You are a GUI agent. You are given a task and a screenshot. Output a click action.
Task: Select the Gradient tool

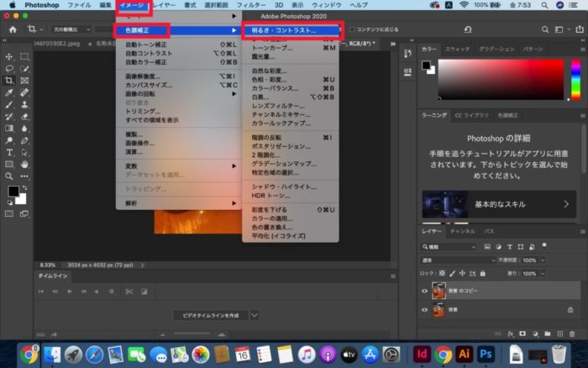click(x=9, y=129)
